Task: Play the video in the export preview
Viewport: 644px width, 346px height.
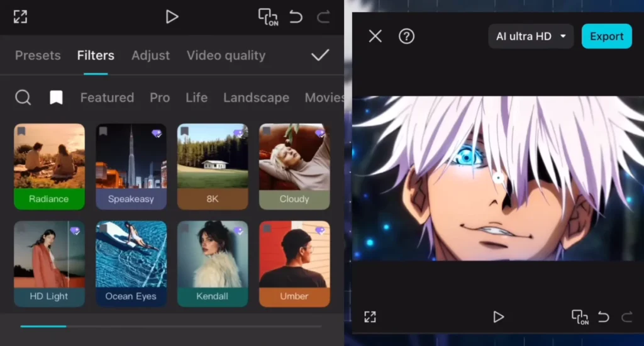Action: [x=498, y=317]
